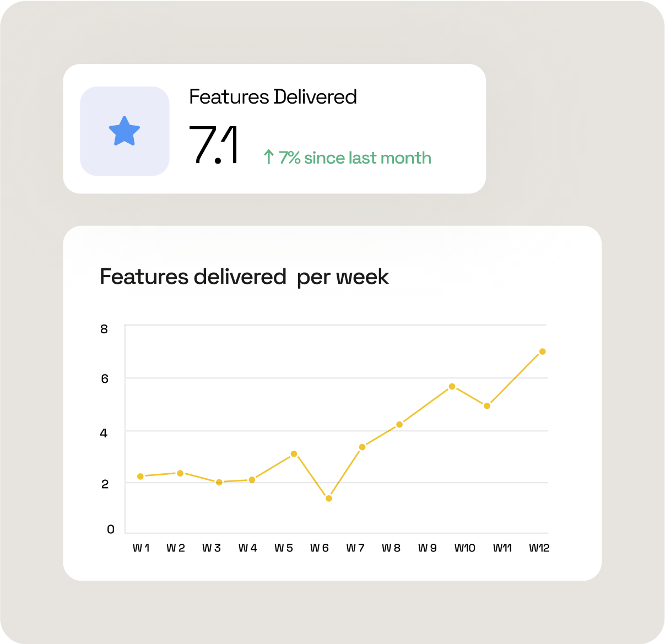Select the W1 data point
Image resolution: width=665 pixels, height=644 pixels.
point(140,477)
